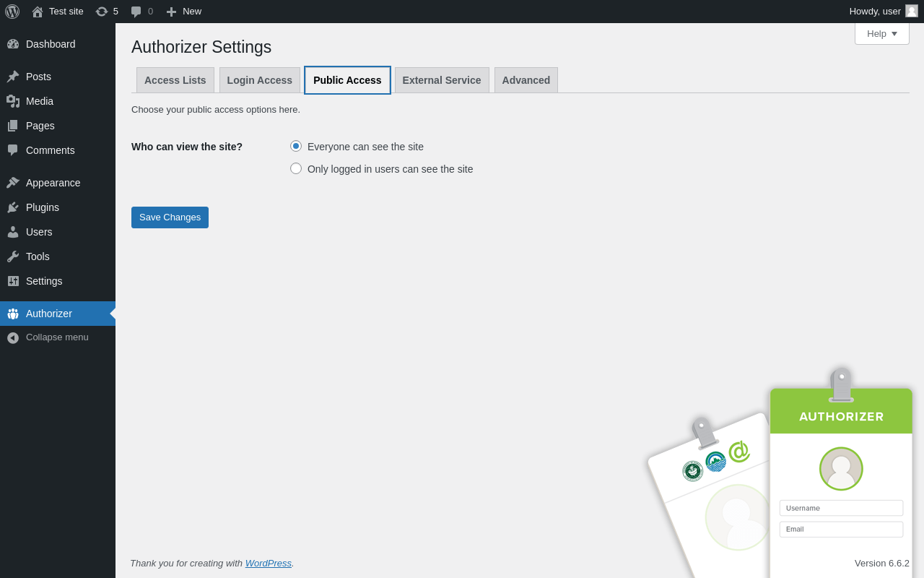Click the 'Who can view the site?' heading

(x=187, y=147)
